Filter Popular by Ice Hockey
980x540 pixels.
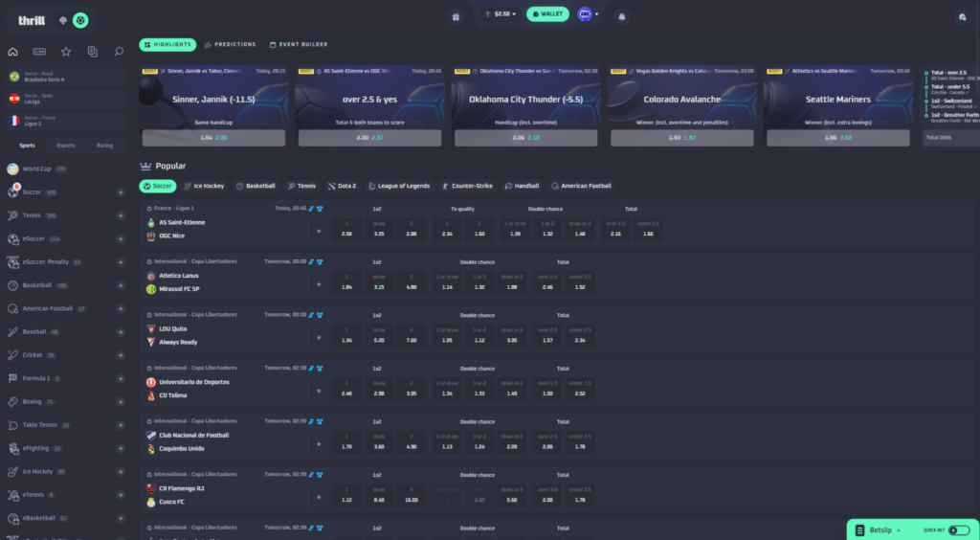pos(204,187)
